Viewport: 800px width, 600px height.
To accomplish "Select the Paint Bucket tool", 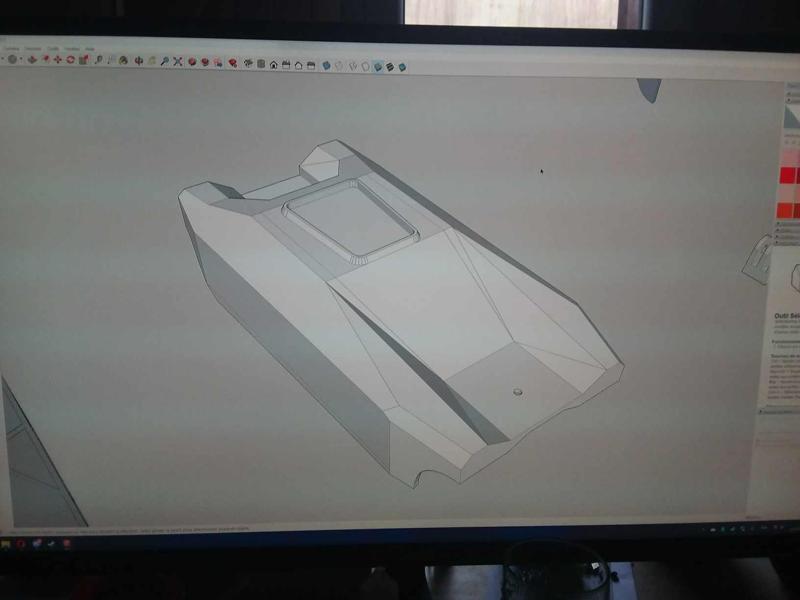I will (x=123, y=61).
